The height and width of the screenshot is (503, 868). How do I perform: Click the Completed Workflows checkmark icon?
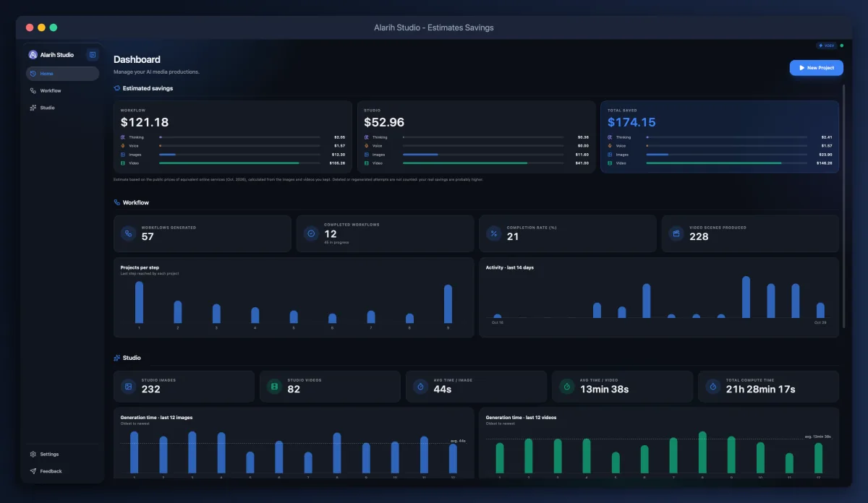coord(311,233)
